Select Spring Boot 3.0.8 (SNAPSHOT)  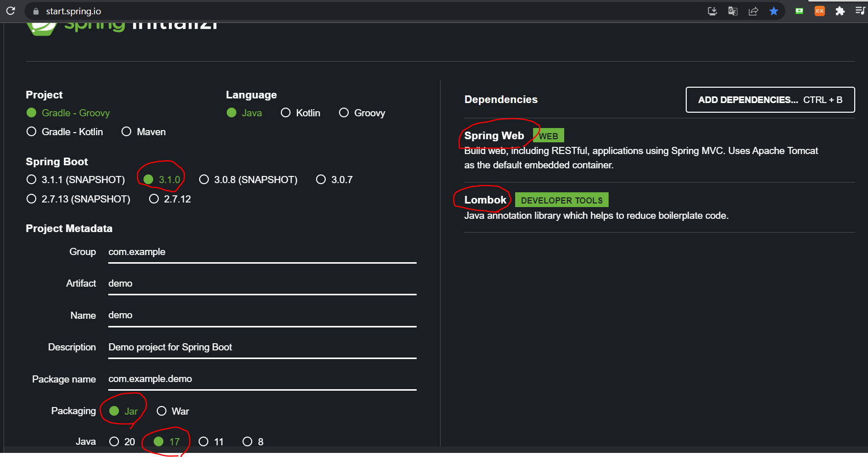coord(248,180)
